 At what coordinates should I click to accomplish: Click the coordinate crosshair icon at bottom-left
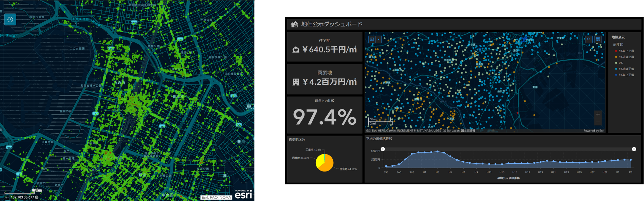(7, 197)
